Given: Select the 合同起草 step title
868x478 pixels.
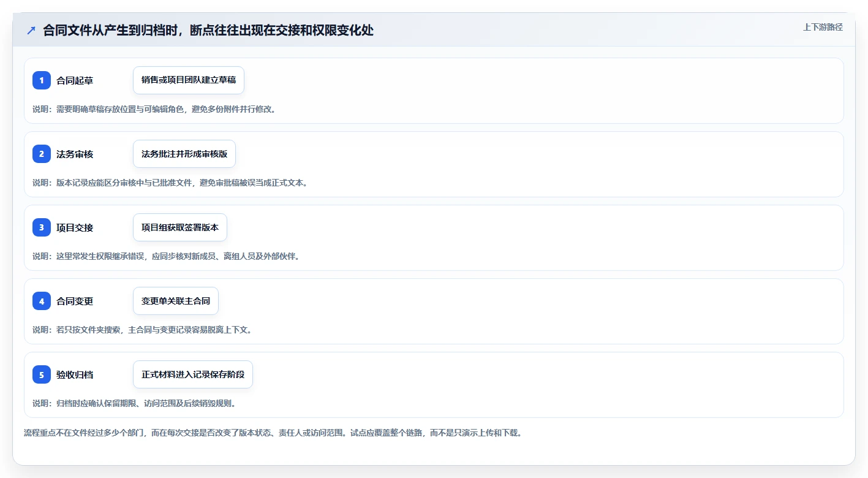Looking at the screenshot, I should point(75,80).
